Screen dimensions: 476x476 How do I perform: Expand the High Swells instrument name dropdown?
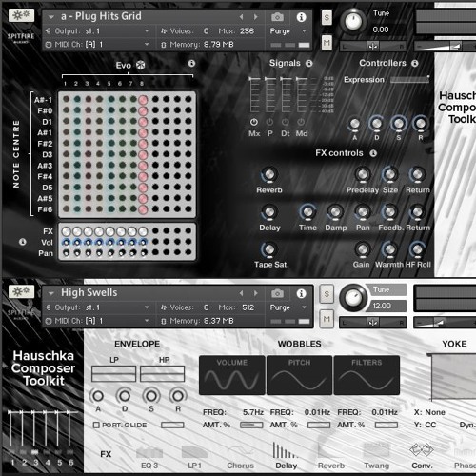tap(51, 294)
